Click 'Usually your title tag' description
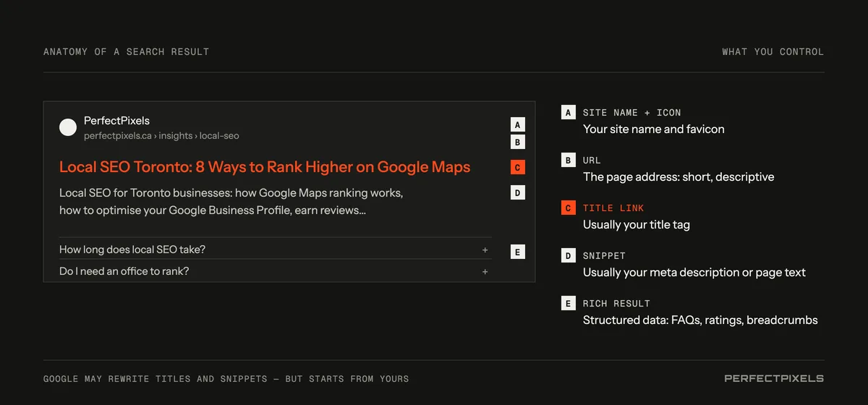This screenshot has height=405, width=868. tap(637, 225)
